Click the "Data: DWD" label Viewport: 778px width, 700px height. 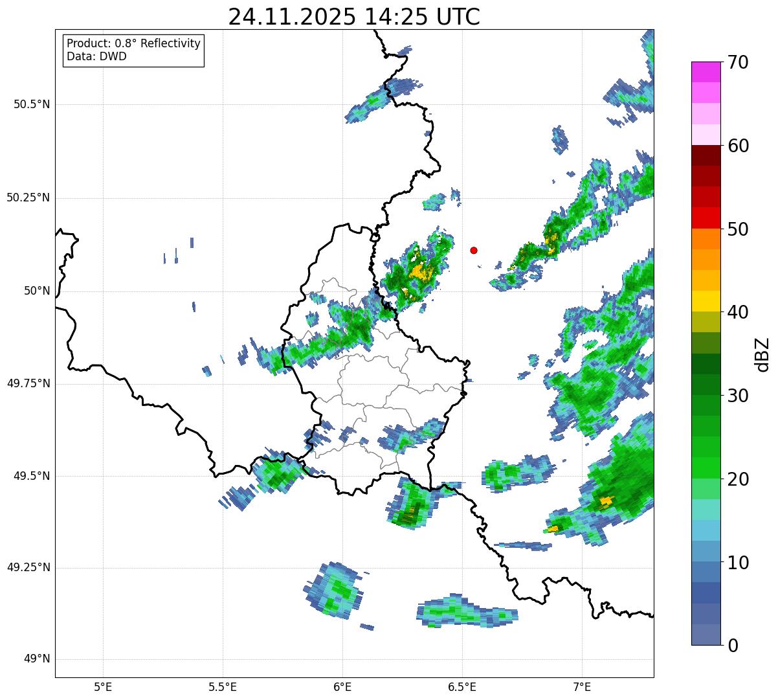point(96,56)
